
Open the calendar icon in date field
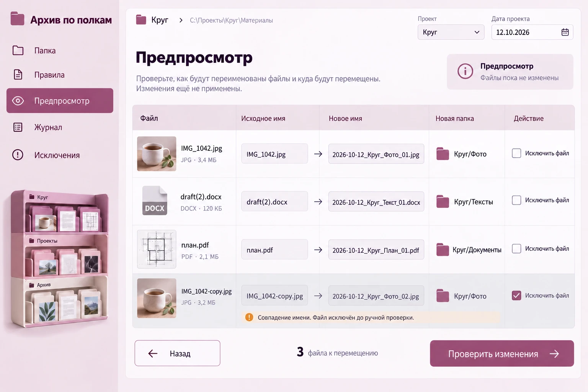pyautogui.click(x=565, y=32)
